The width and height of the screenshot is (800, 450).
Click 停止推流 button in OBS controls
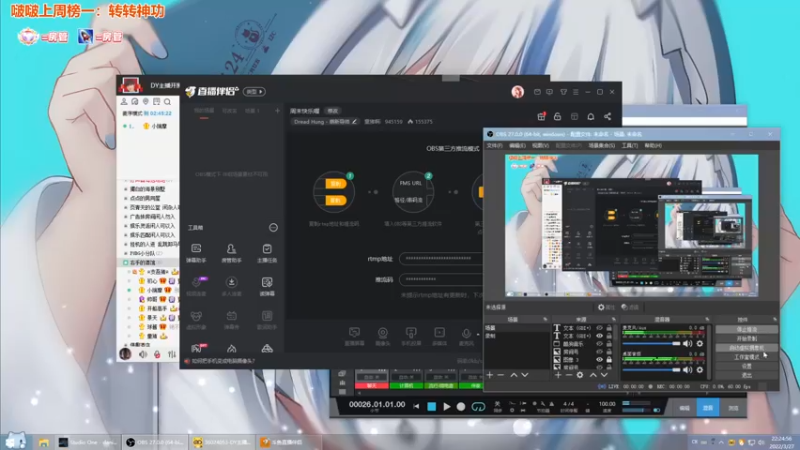(746, 329)
